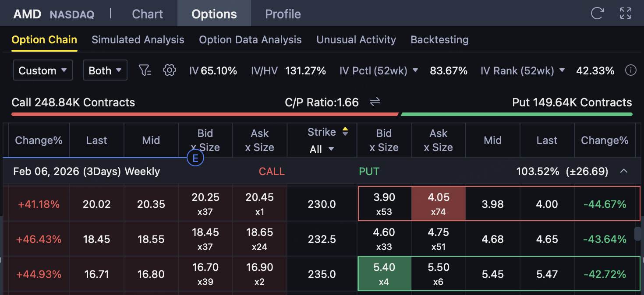Open option chain settings gear

click(x=169, y=70)
